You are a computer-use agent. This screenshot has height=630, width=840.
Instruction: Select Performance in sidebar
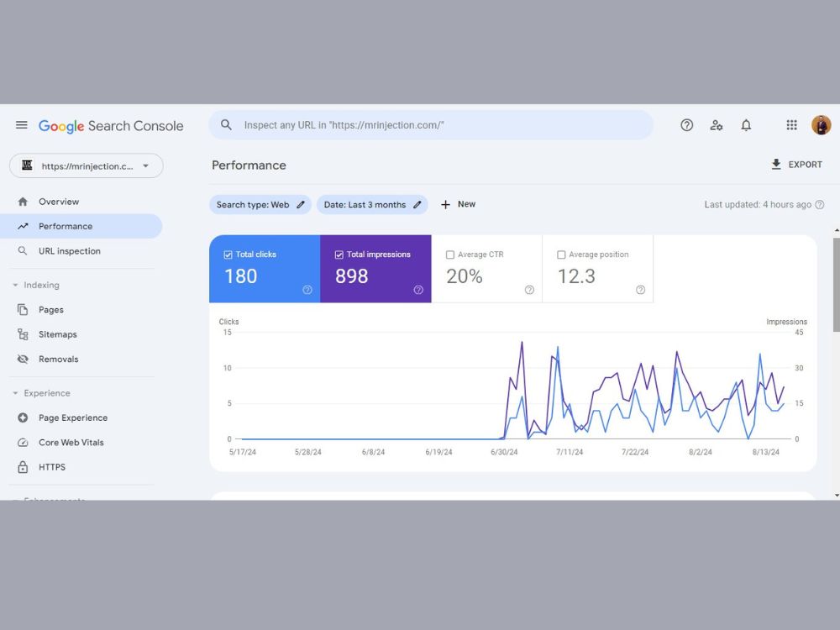(81, 226)
